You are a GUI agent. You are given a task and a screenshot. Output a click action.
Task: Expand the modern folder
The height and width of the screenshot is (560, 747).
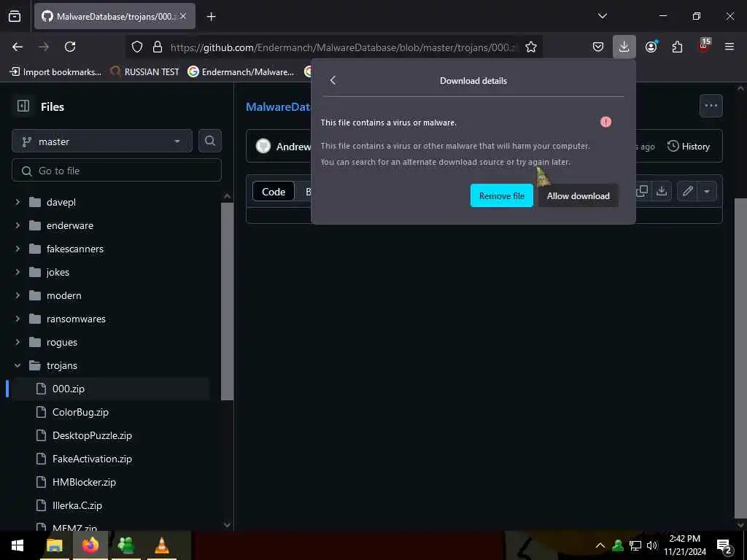pyautogui.click(x=18, y=295)
